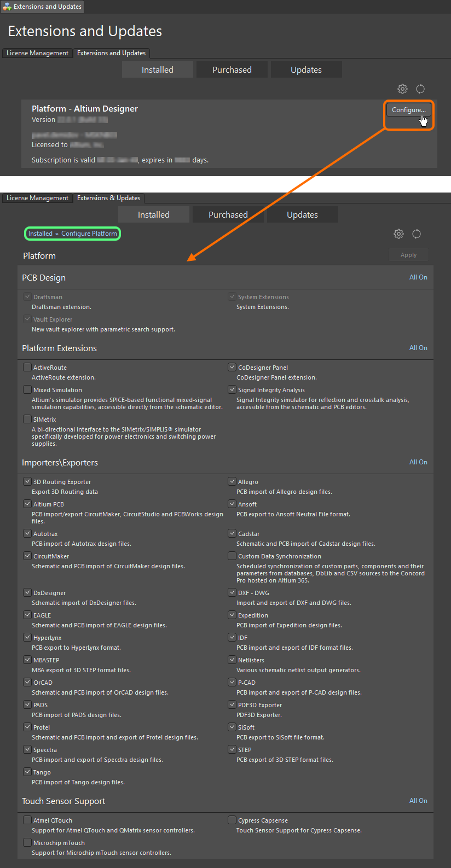Click the Installed breadcrumb link

pos(41,234)
